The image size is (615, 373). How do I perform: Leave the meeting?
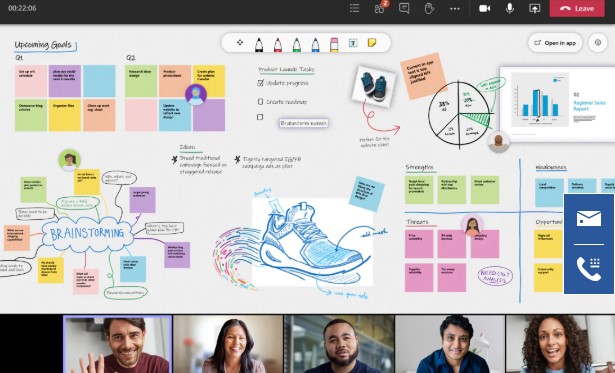pyautogui.click(x=577, y=8)
